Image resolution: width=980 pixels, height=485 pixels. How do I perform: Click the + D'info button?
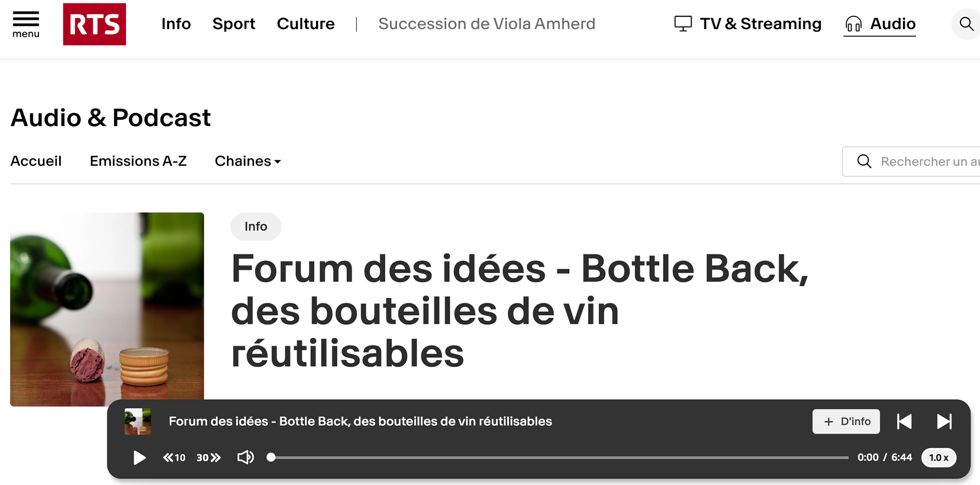[846, 421]
